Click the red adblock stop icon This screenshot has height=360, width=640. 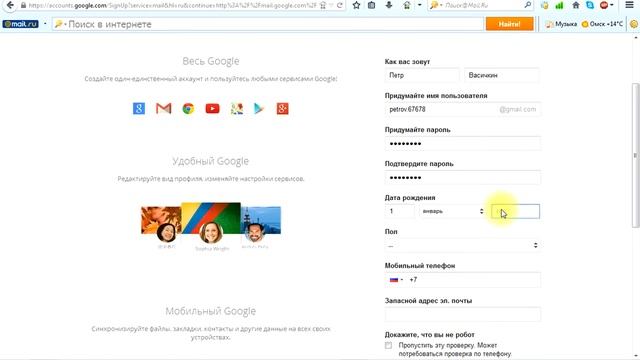604,5
